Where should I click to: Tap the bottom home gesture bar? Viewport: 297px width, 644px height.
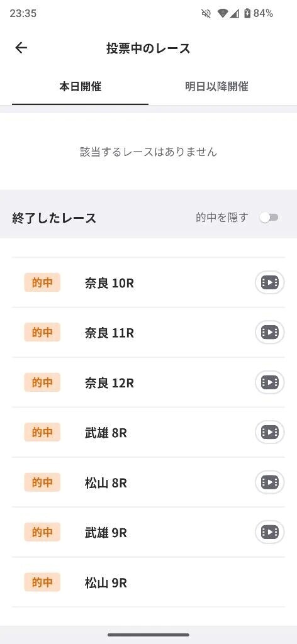pos(148,635)
